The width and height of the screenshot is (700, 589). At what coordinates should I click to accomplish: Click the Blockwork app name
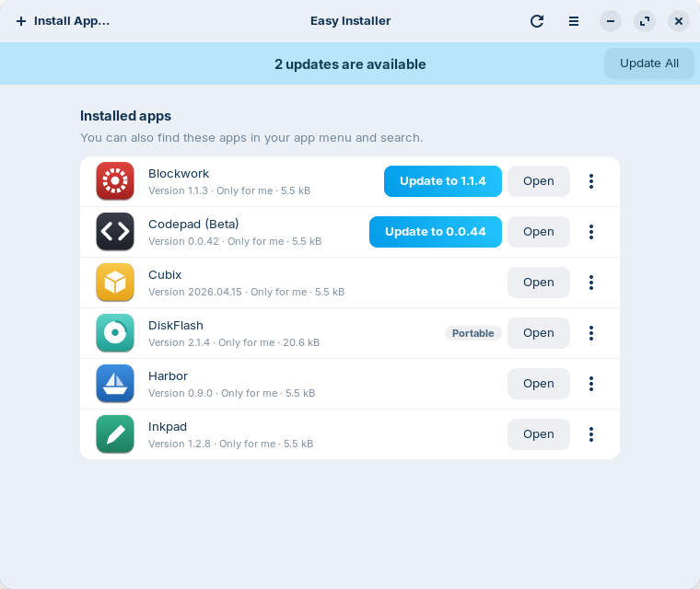(179, 174)
